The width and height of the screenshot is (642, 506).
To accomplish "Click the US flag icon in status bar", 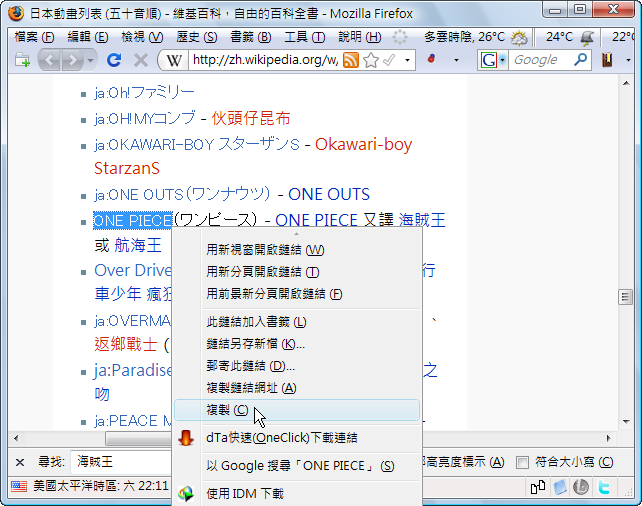I will coord(18,486).
